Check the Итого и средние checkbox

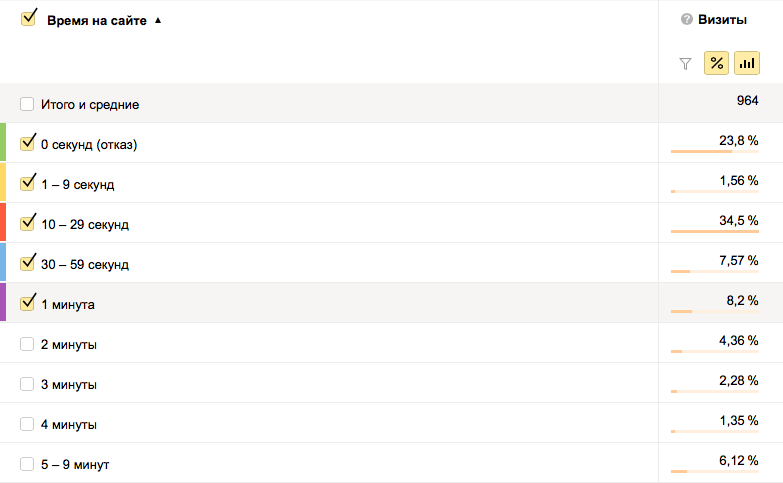[x=27, y=104]
